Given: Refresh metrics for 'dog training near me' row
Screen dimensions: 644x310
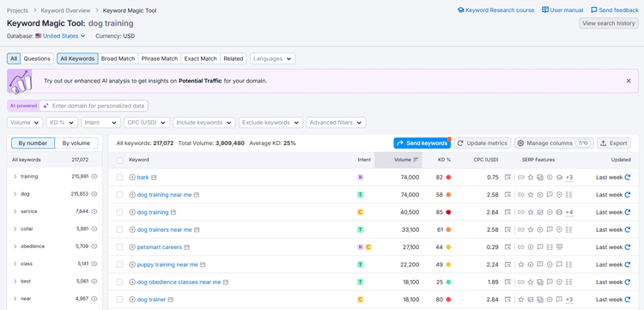Looking at the screenshot, I should (x=627, y=195).
